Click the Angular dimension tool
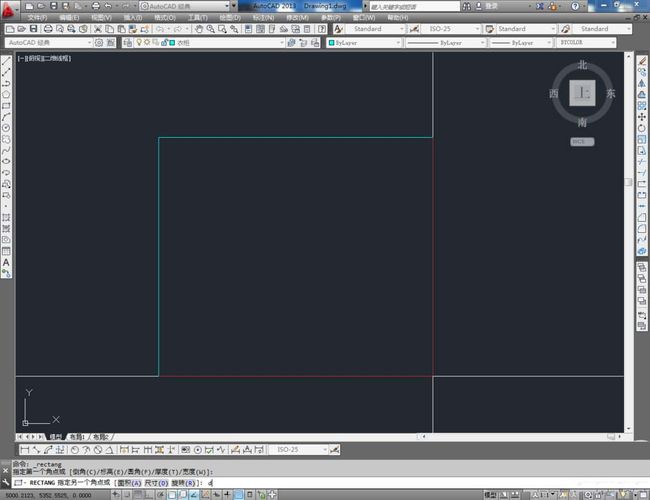The height and width of the screenshot is (500, 650). [x=109, y=450]
